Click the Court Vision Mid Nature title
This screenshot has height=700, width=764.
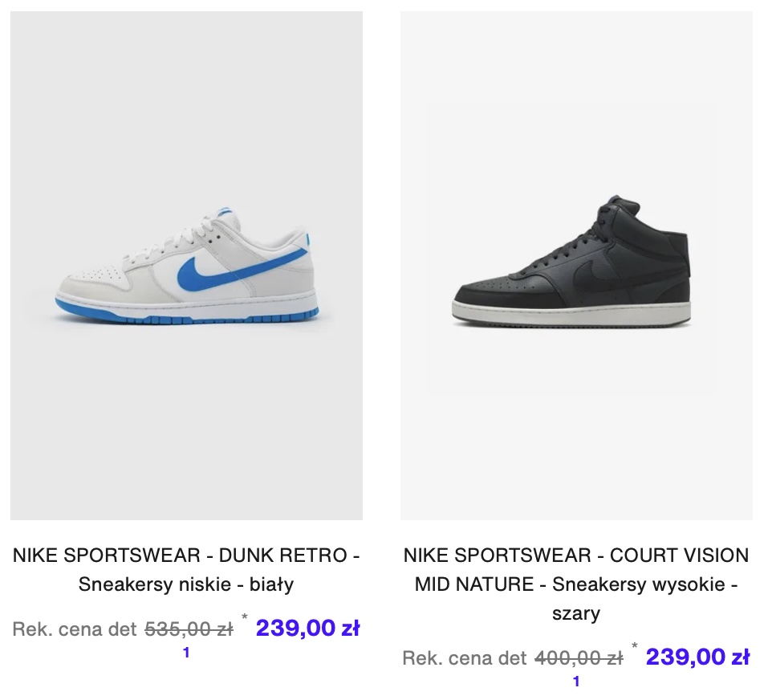pos(576,584)
